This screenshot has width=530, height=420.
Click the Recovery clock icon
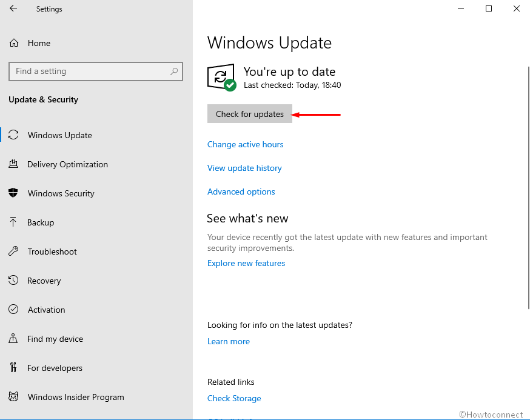pyautogui.click(x=13, y=280)
